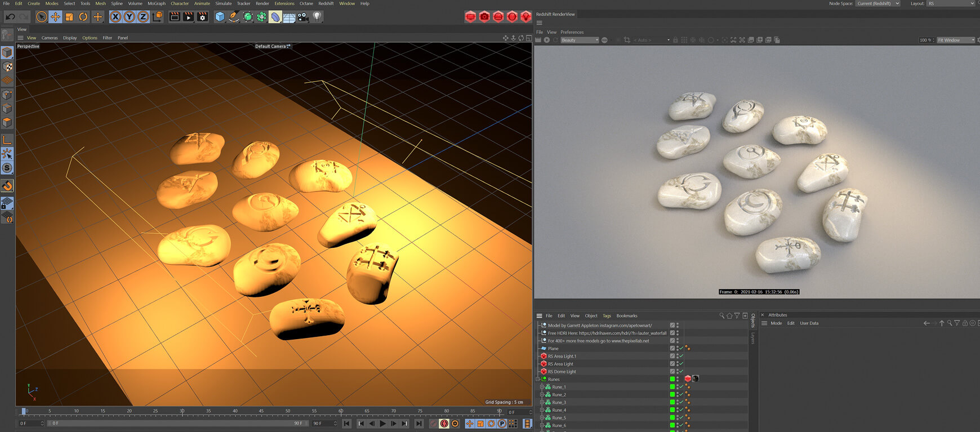Collapse the Runes group in Object Manager
980x432 pixels.
point(537,379)
